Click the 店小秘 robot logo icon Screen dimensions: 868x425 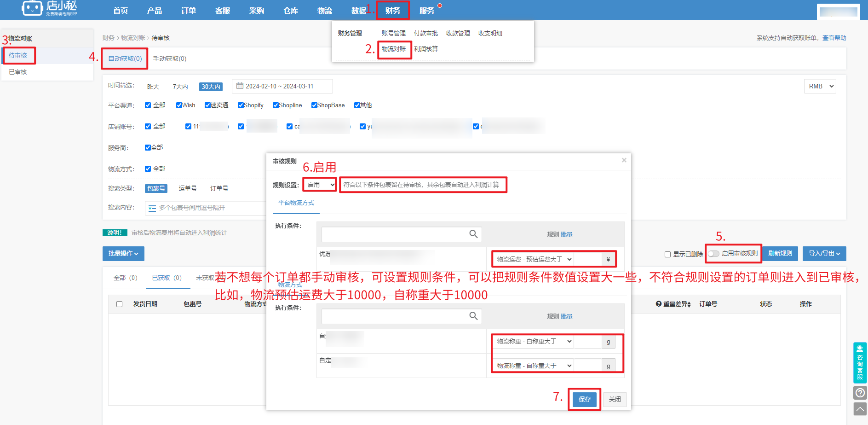(x=32, y=8)
